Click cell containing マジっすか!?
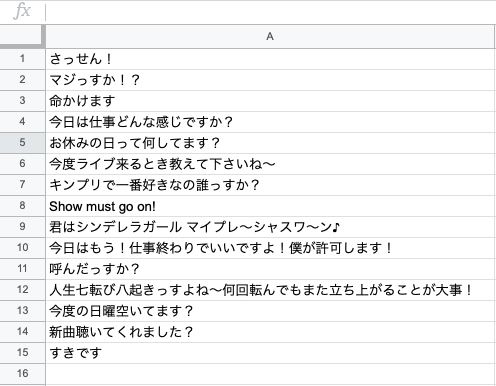This screenshot has width=496, height=386. click(x=270, y=80)
